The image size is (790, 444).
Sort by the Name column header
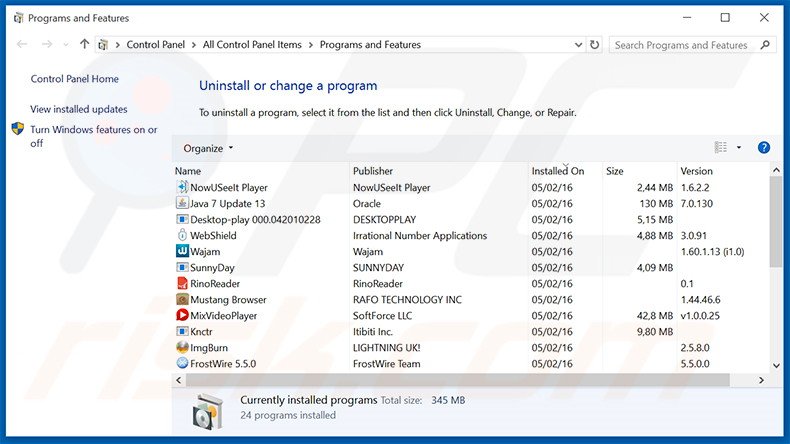point(261,171)
